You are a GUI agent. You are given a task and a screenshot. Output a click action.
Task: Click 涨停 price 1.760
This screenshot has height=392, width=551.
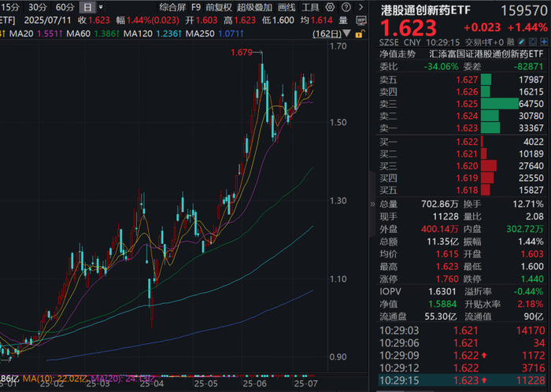[x=447, y=279]
